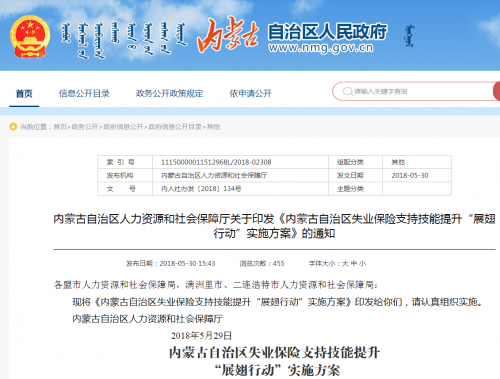The height and width of the screenshot is (379, 500).
Task: Click the www.nmg.gov.cn site address
Action: pos(321,48)
